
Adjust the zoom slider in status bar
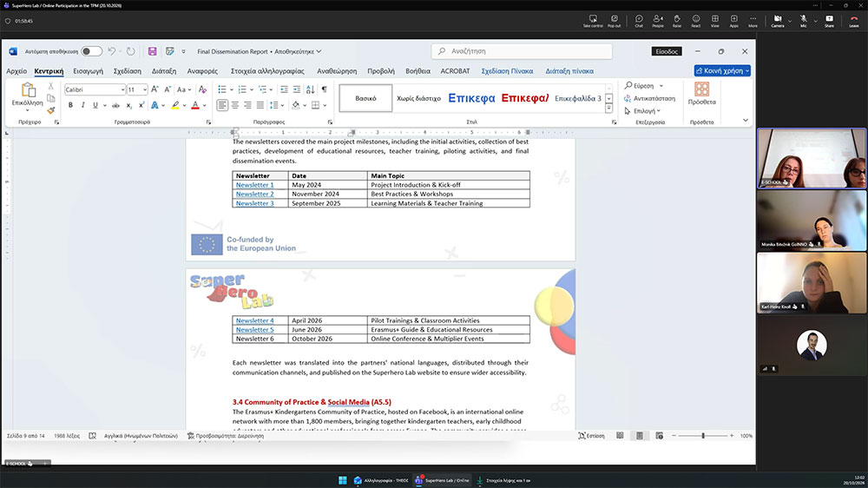tap(703, 436)
